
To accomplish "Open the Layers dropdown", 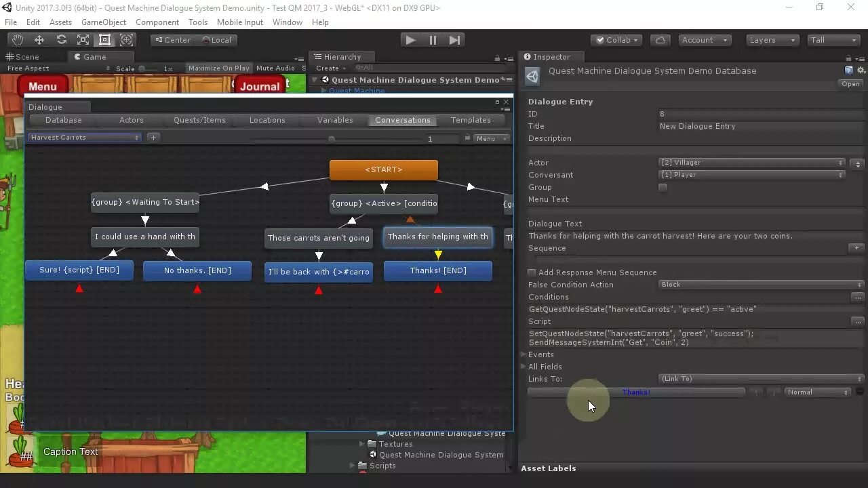I will coord(772,40).
